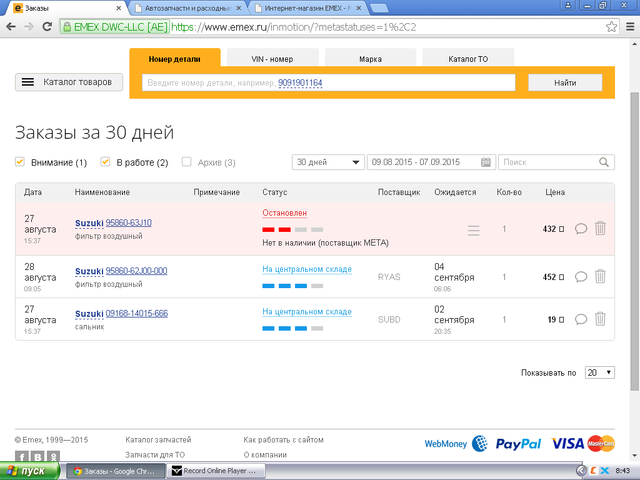Select the "Каталог ТО" tab

[x=468, y=59]
